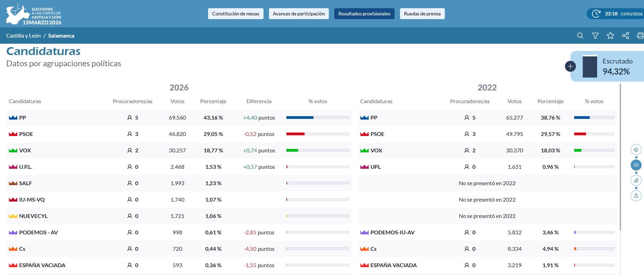Viewport: 644px width, 275px height.
Task: Expand the Escrutado panel with plus button
Action: (570, 66)
